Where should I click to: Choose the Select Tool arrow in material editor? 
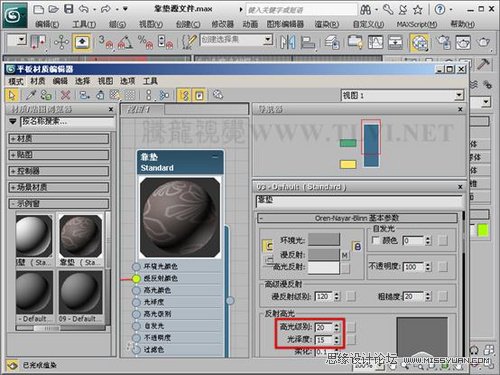click(12, 95)
